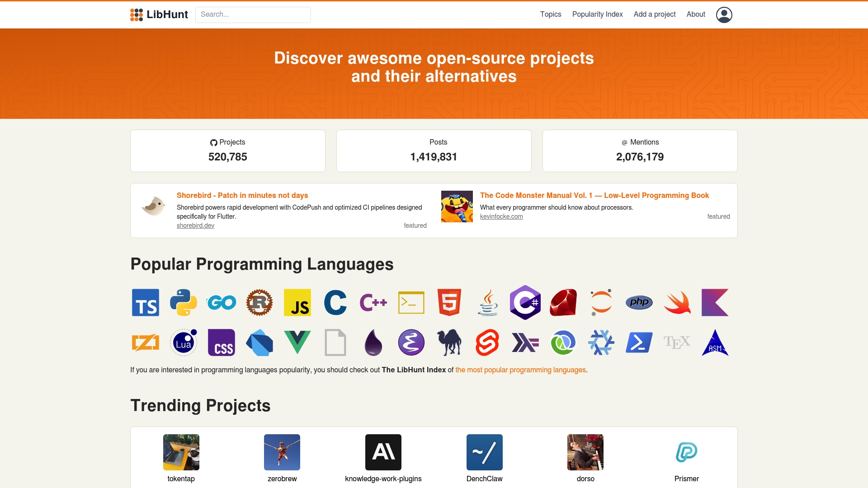Open the Swift bird icon

[x=677, y=302]
